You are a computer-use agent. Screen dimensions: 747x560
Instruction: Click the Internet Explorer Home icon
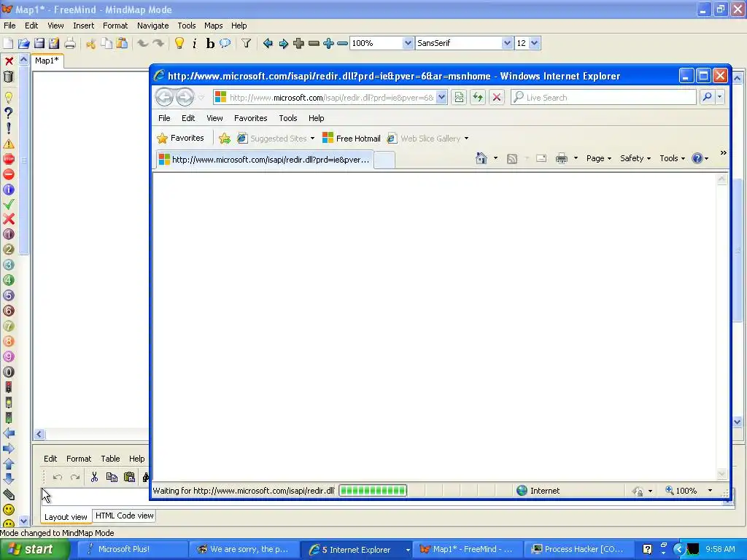pyautogui.click(x=481, y=158)
